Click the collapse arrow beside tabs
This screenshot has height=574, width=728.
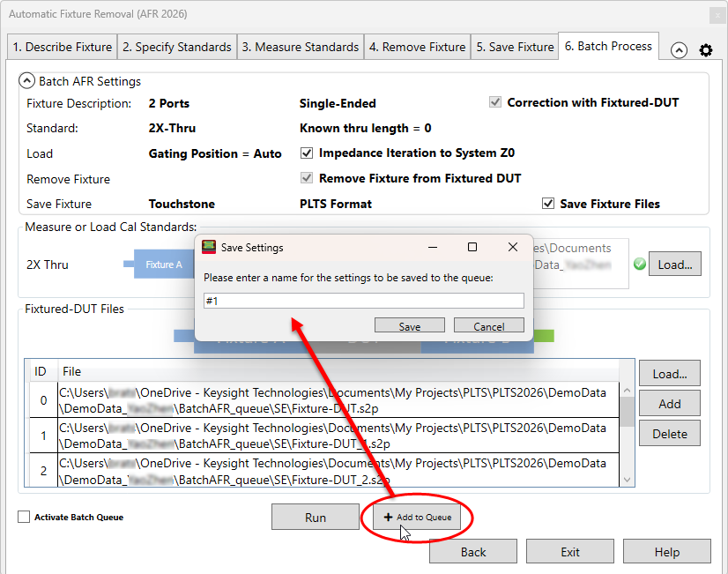point(679,50)
